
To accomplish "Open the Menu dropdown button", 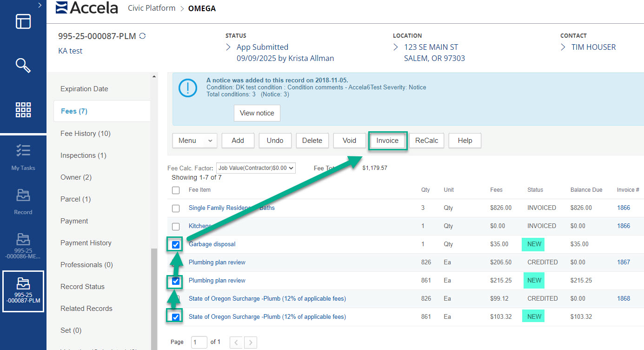I will coord(194,141).
